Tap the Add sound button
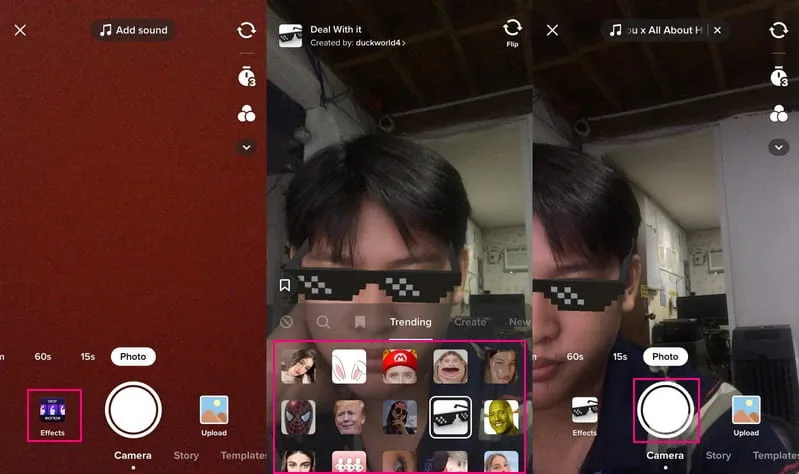The height and width of the screenshot is (474, 799). click(133, 30)
